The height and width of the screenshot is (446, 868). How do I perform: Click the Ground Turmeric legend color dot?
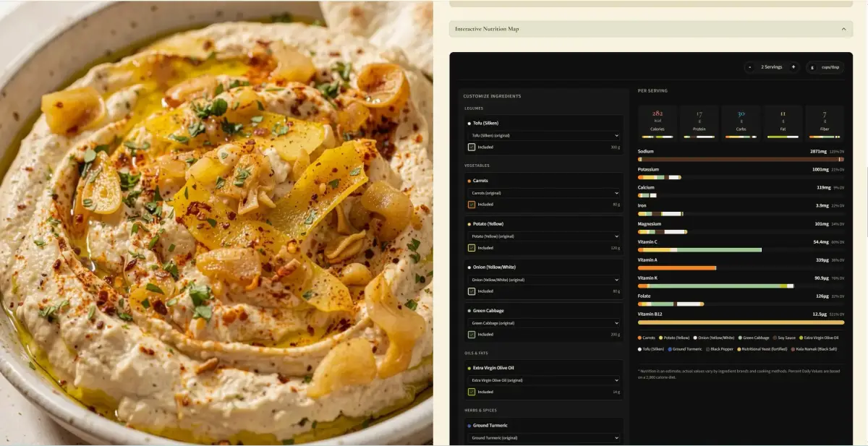(671, 348)
